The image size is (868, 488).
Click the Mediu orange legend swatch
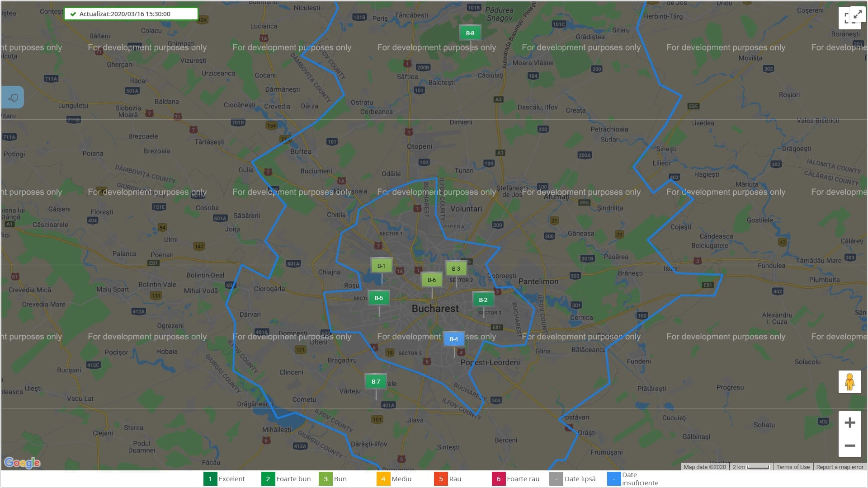pos(383,479)
